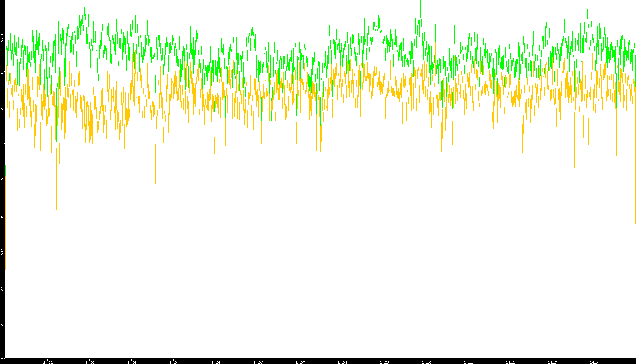Click the 2583 y-axis label
Image resolution: width=636 pixels, height=364 pixels.
[2, 217]
